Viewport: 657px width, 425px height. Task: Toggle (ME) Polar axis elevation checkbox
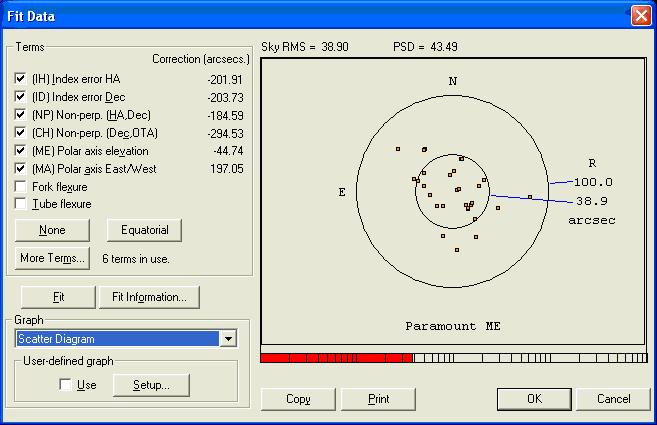point(21,151)
